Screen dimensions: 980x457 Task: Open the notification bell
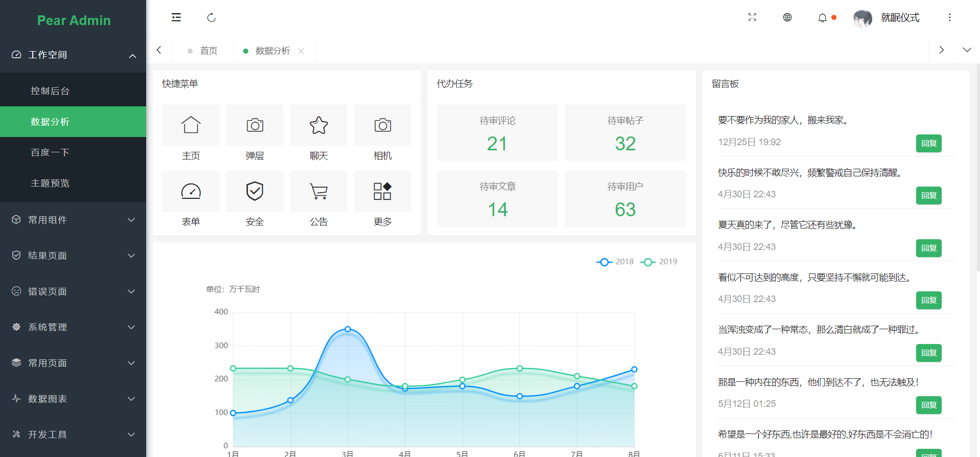pos(822,18)
